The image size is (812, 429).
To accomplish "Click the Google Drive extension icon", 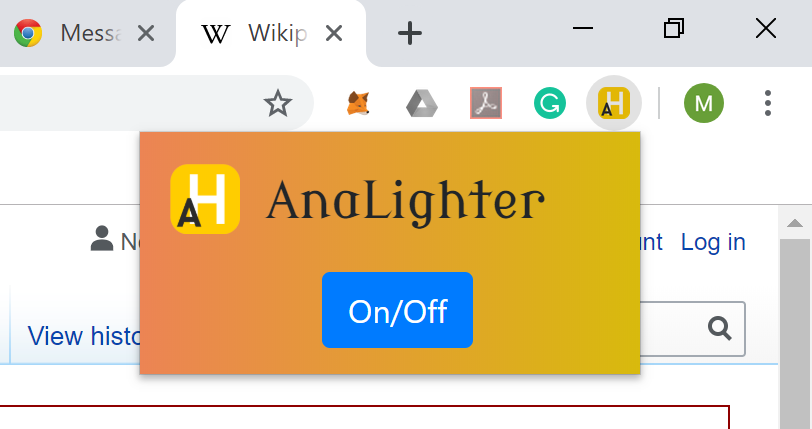I will (422, 103).
